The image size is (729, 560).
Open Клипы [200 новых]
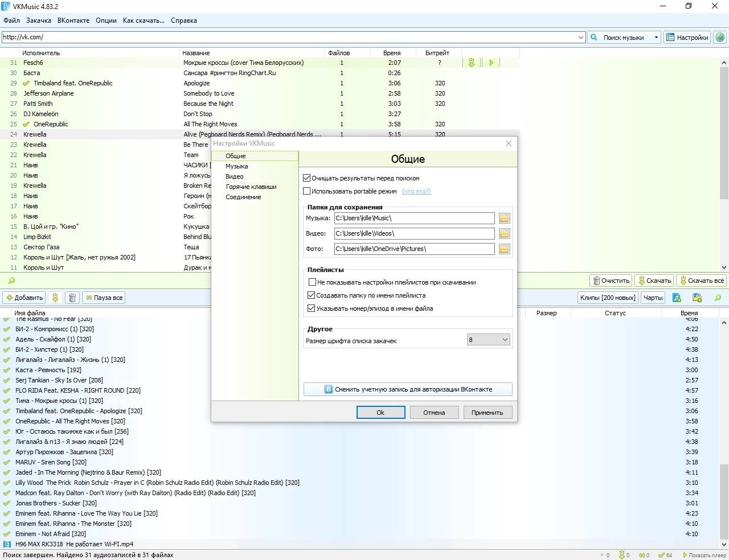pyautogui.click(x=608, y=298)
